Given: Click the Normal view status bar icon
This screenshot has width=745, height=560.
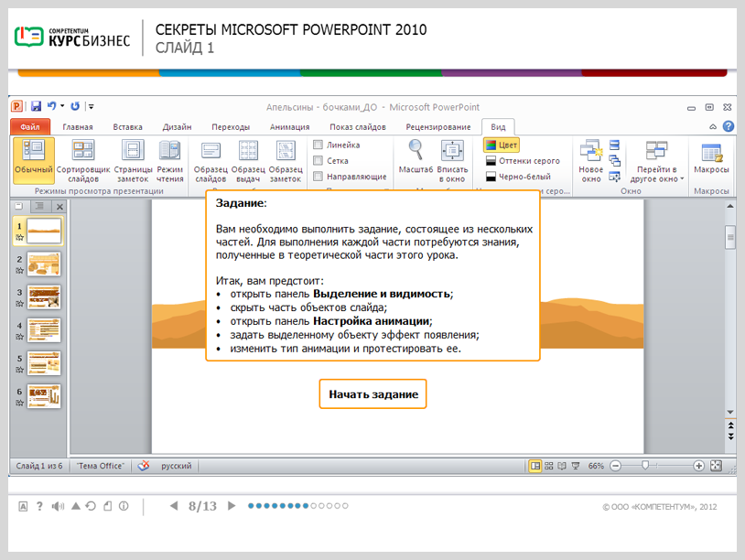Looking at the screenshot, I should 535,466.
